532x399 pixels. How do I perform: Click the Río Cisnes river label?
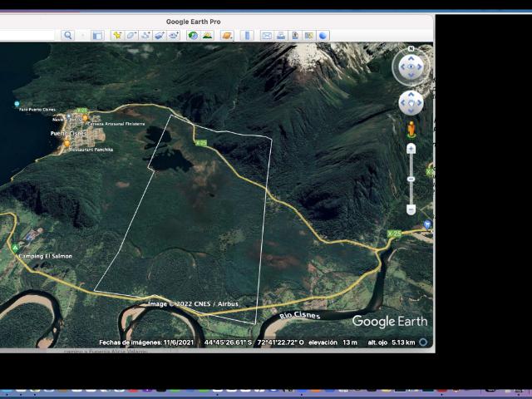tap(299, 316)
